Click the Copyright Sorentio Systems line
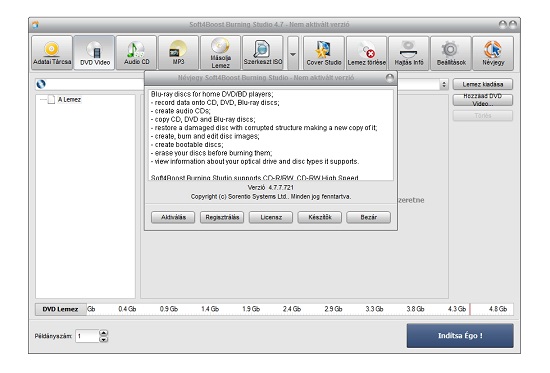Viewport: 550px width, 373px height. [270, 197]
